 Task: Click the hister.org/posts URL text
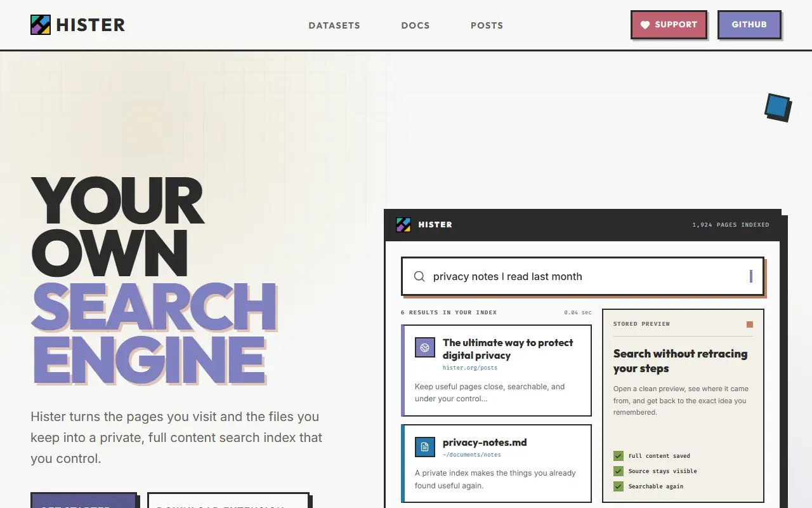click(x=470, y=368)
